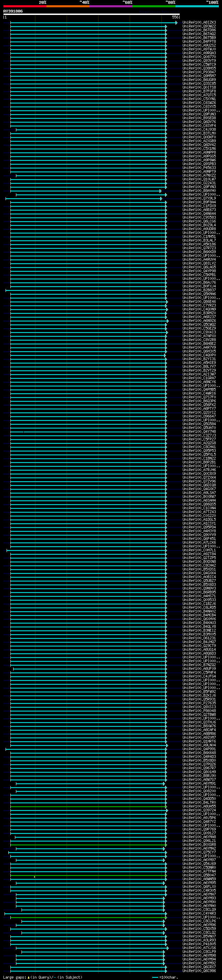Select the query name AV391806
This screenshot has width=222, height=980.
click(13, 11)
